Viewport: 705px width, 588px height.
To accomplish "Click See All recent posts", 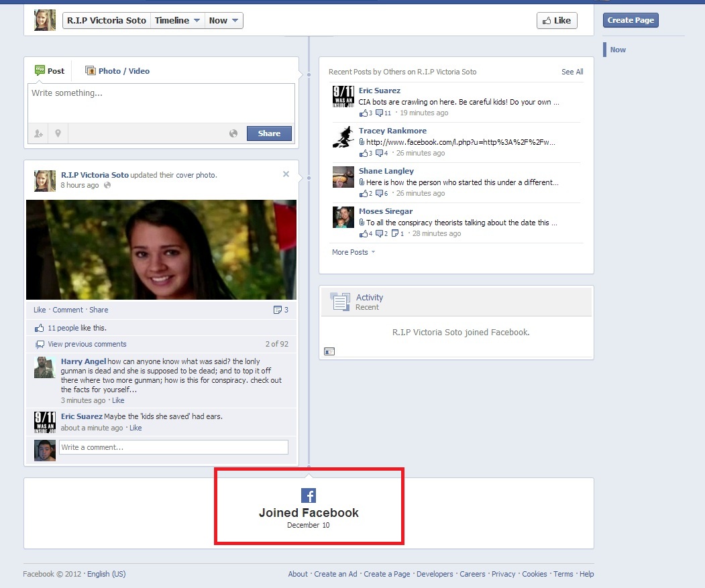I will point(572,72).
